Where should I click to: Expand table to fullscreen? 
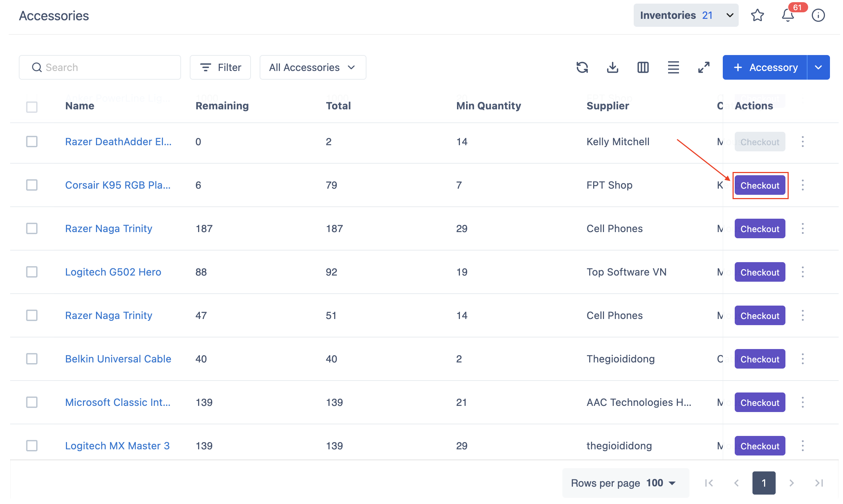(x=704, y=67)
